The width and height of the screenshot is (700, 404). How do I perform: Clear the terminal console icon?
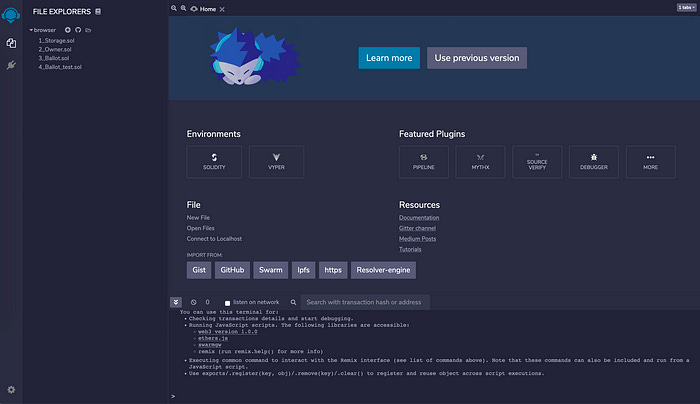tap(193, 302)
